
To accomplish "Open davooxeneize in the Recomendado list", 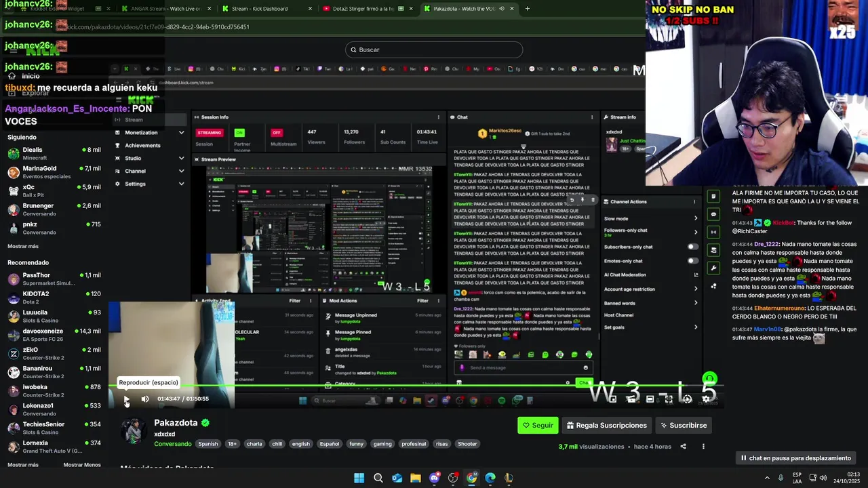I will pos(54,335).
